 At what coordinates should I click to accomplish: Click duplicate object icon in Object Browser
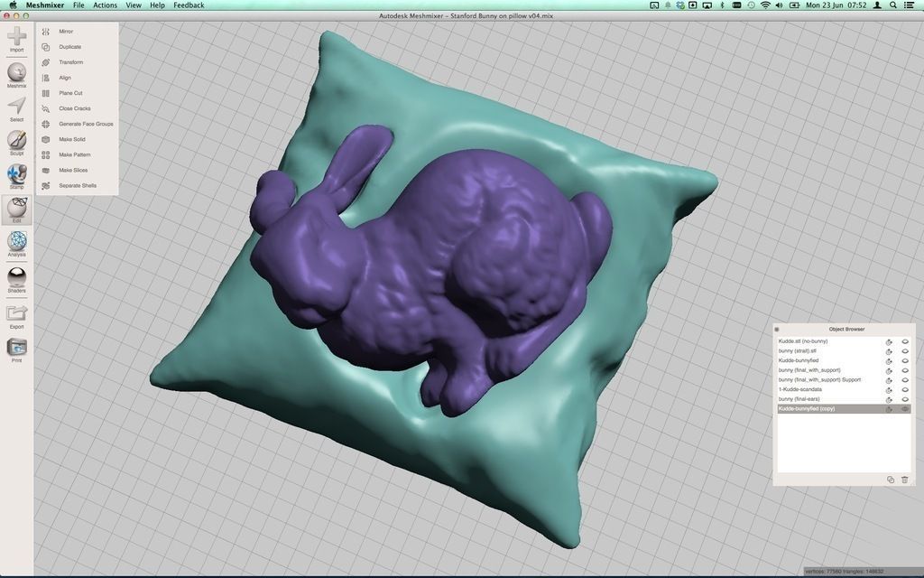[x=891, y=480]
